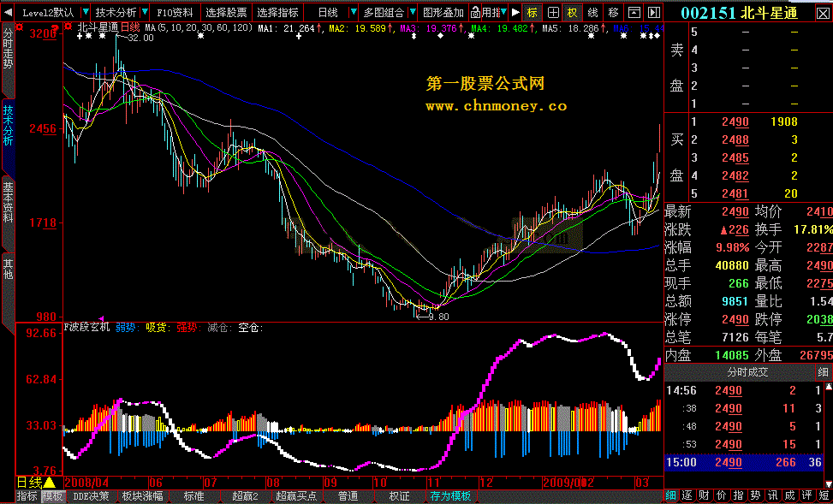Viewport: 833px width, 504px height.
Task: Open the 多图组合 dropdown arrow
Action: tap(413, 12)
